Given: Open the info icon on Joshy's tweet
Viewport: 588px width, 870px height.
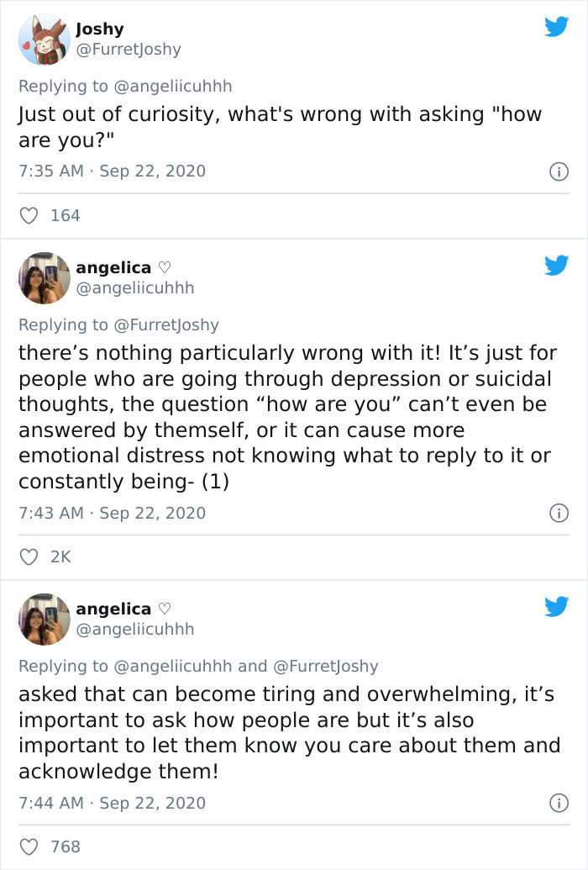Looking at the screenshot, I should click(559, 171).
